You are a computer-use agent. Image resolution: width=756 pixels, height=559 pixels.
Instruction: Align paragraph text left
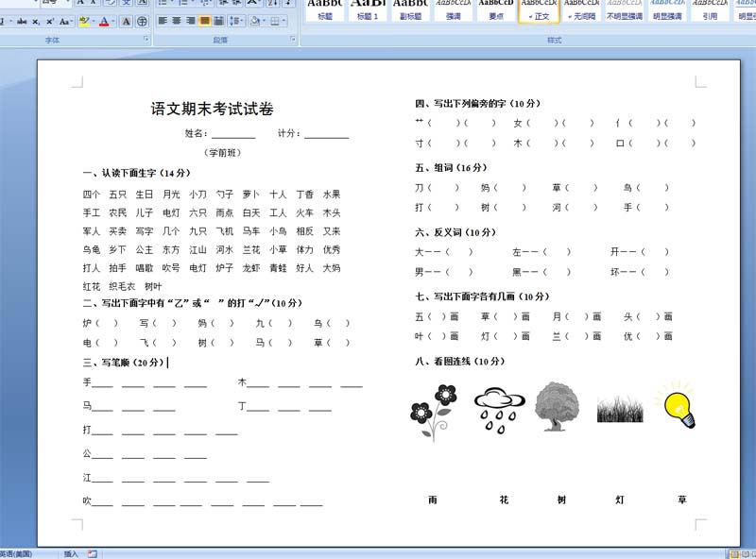(163, 21)
